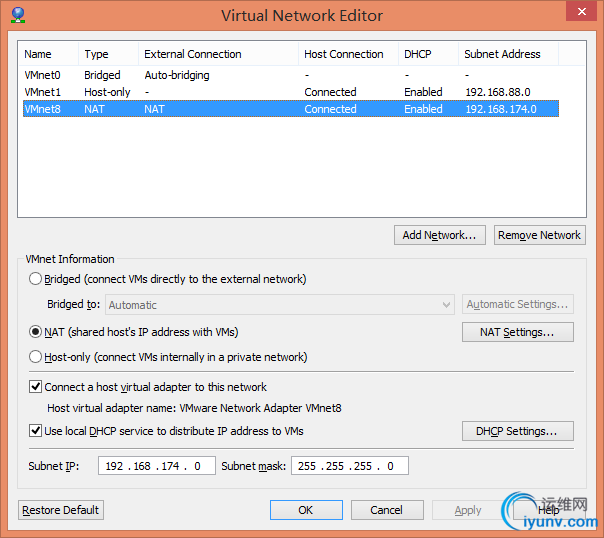Click the Add Network button
This screenshot has height=538, width=604.
click(440, 235)
